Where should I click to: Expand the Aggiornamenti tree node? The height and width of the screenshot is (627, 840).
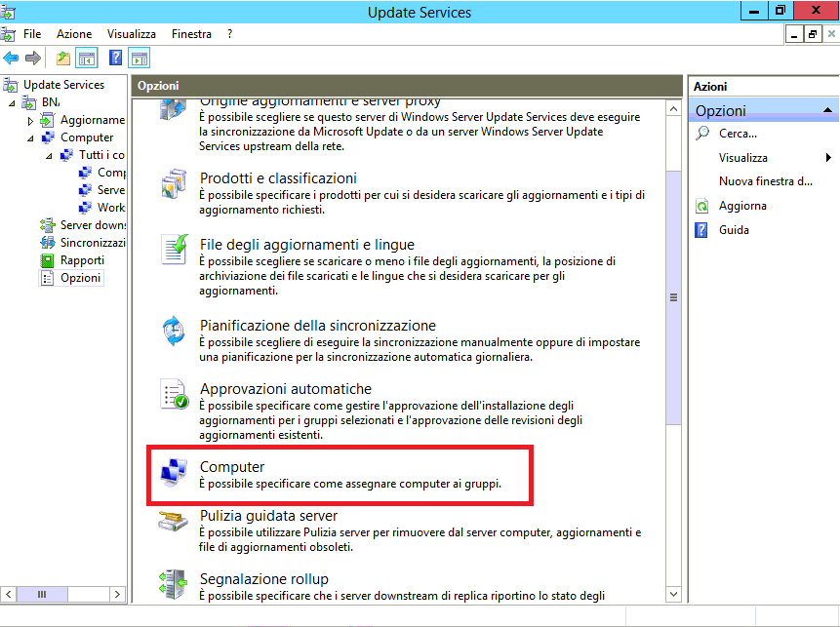[30, 121]
